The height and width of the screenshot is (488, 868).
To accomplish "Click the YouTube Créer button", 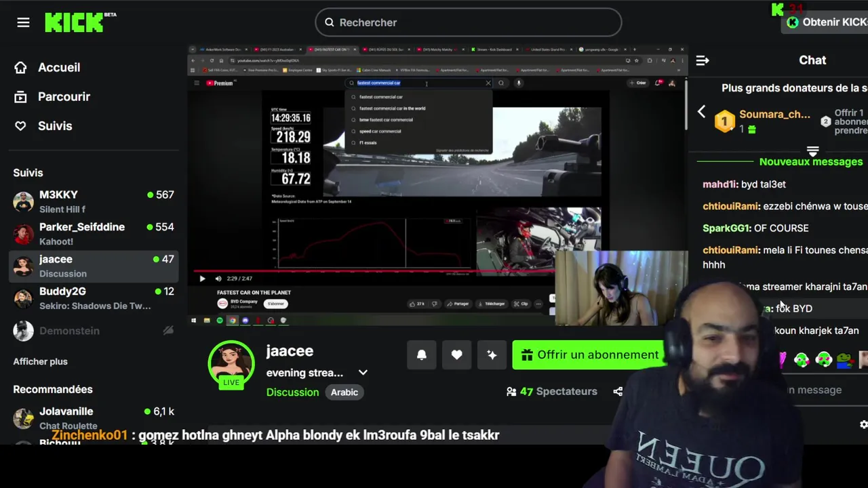I will click(637, 83).
